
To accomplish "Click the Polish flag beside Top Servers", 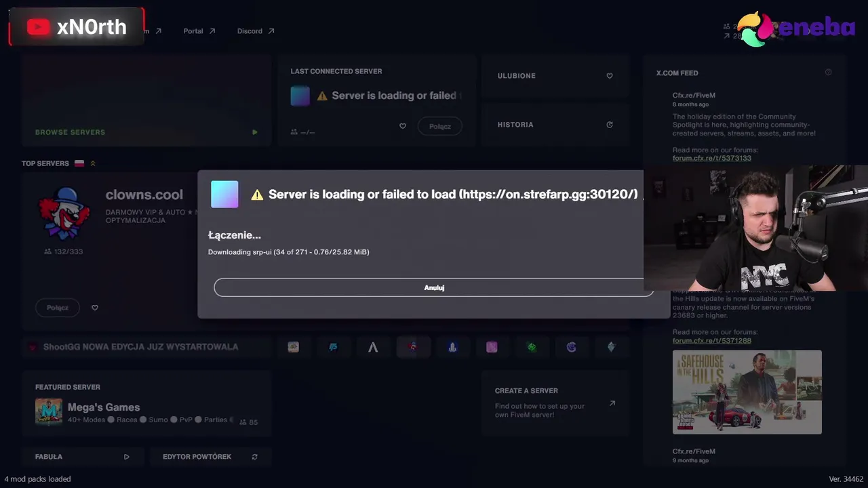I will (x=79, y=163).
